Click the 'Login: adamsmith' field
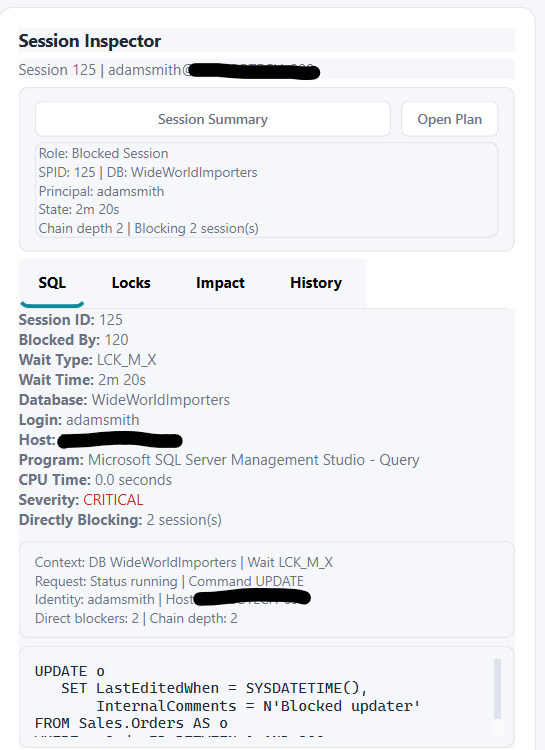This screenshot has width=545, height=750. 79,420
